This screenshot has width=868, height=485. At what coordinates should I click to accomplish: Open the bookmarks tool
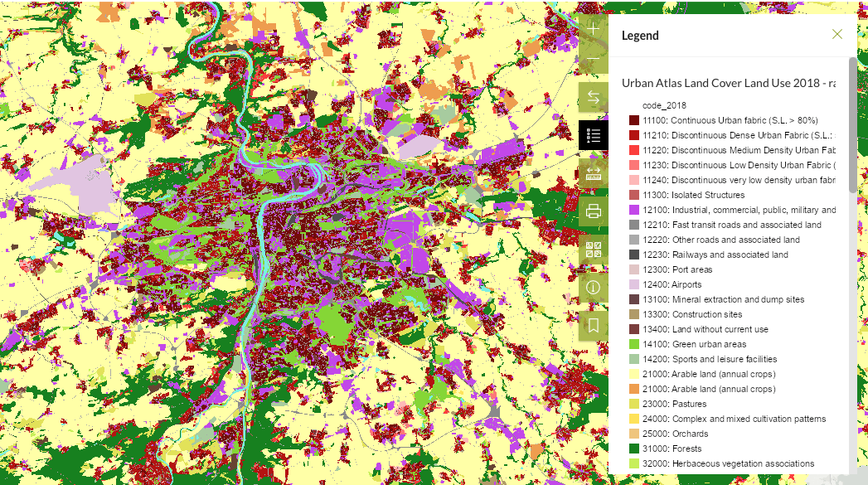pyautogui.click(x=593, y=325)
